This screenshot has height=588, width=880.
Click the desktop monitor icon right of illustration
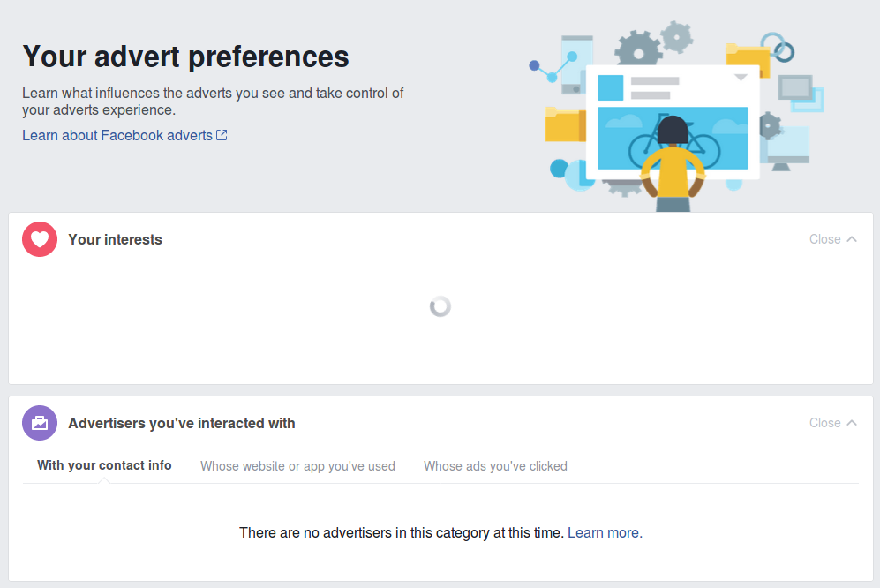pos(788,148)
